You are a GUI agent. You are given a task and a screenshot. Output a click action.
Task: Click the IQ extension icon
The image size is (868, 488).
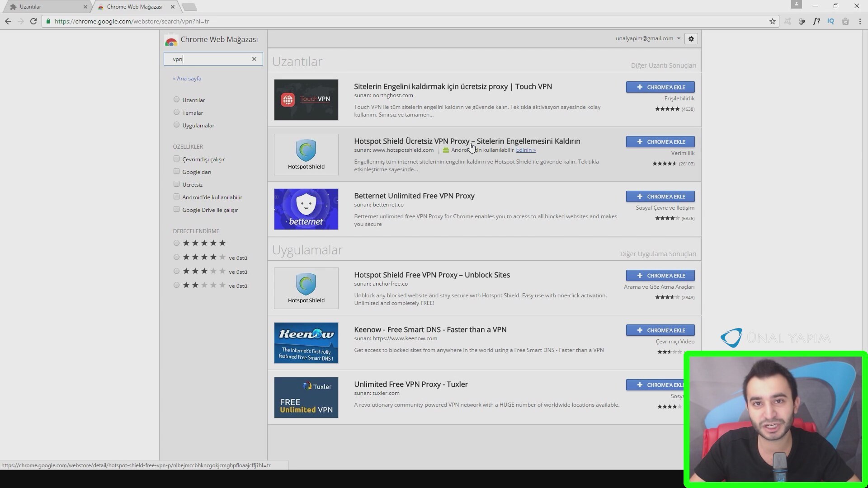tap(830, 21)
